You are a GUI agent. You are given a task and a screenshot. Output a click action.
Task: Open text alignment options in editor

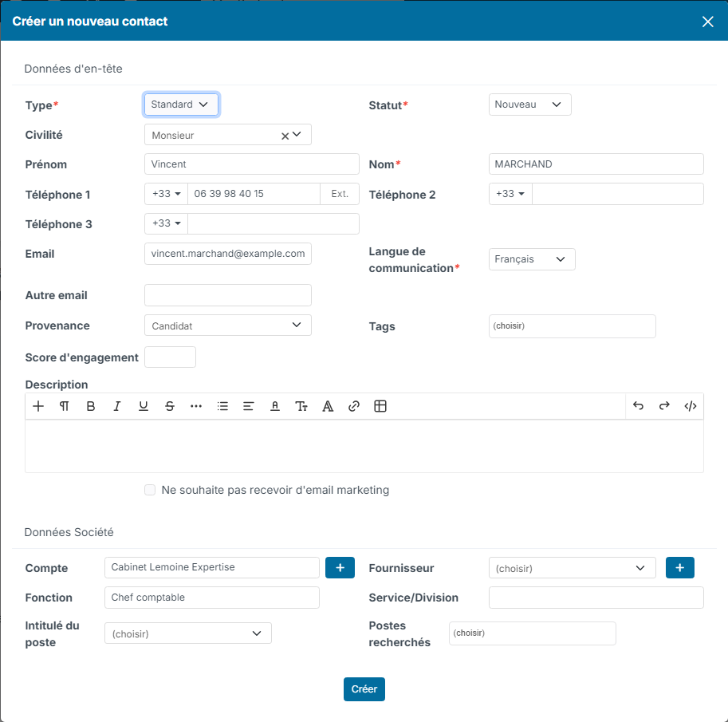pyautogui.click(x=249, y=407)
